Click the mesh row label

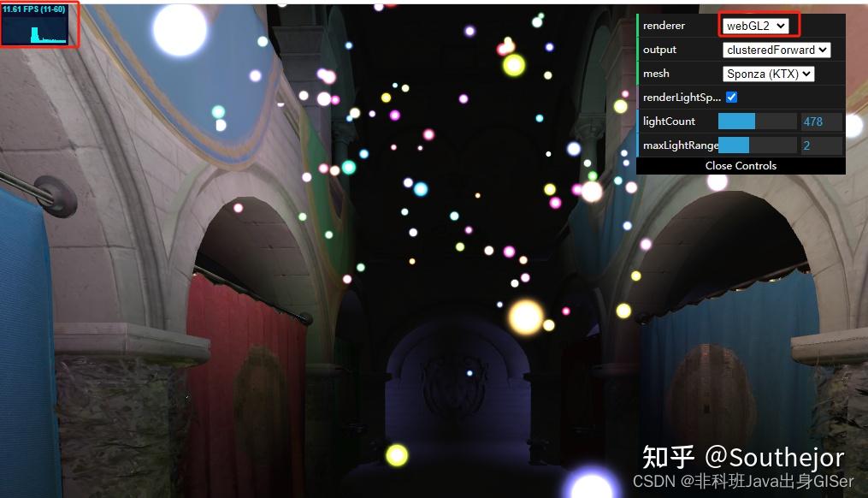(655, 73)
